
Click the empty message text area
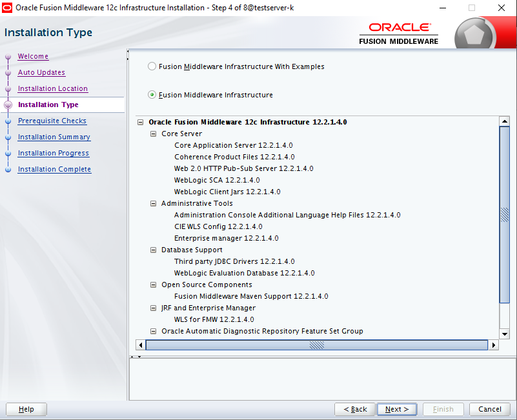point(323,379)
